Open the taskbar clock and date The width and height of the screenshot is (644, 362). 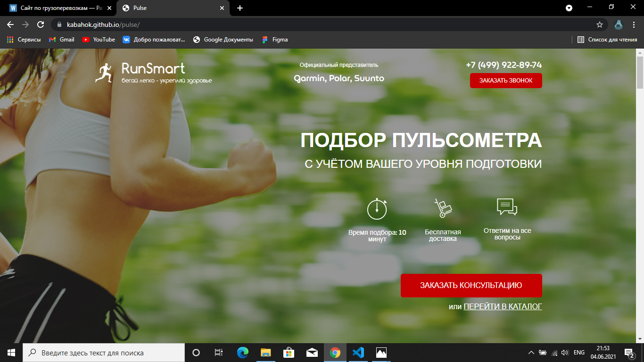click(x=603, y=353)
